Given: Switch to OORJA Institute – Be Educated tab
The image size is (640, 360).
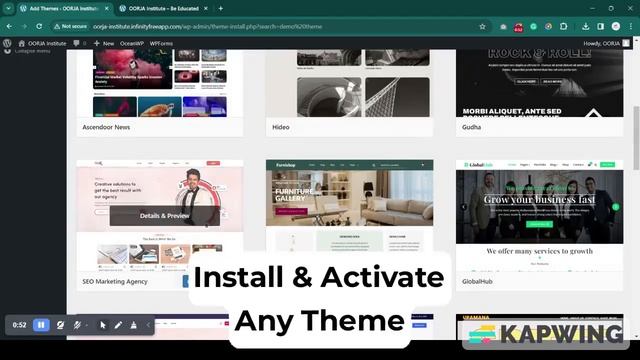Looking at the screenshot, I should (163, 8).
